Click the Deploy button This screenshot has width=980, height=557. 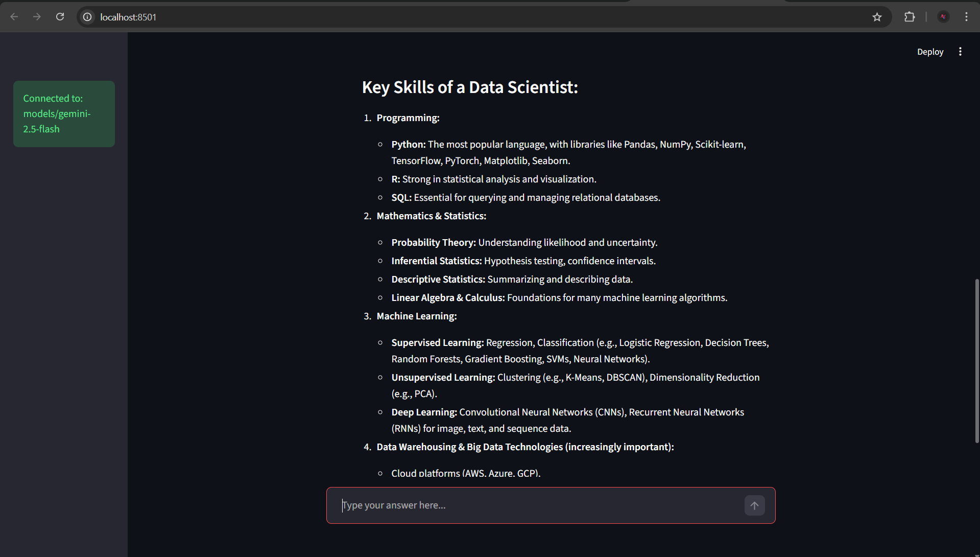(x=930, y=52)
